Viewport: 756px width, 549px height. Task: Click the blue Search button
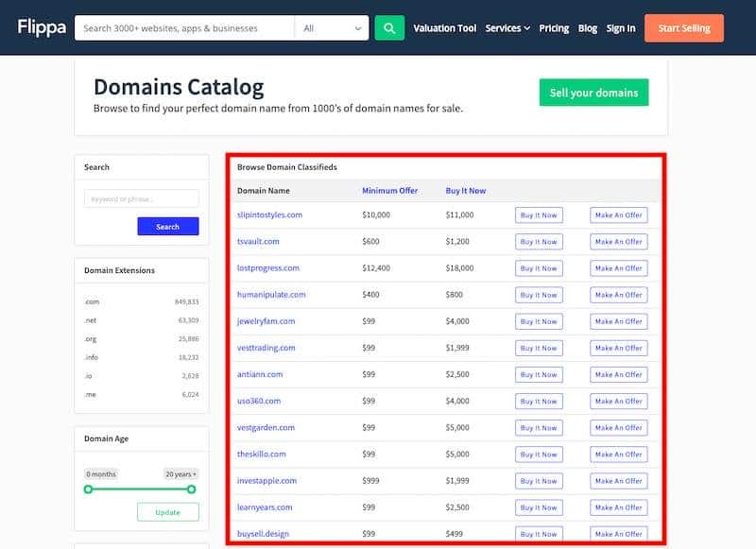point(168,227)
